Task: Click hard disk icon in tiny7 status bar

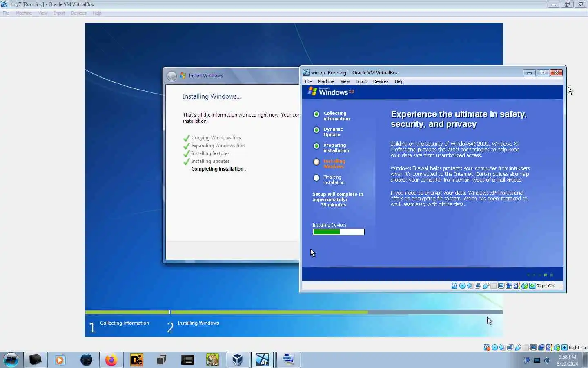Action: [487, 348]
